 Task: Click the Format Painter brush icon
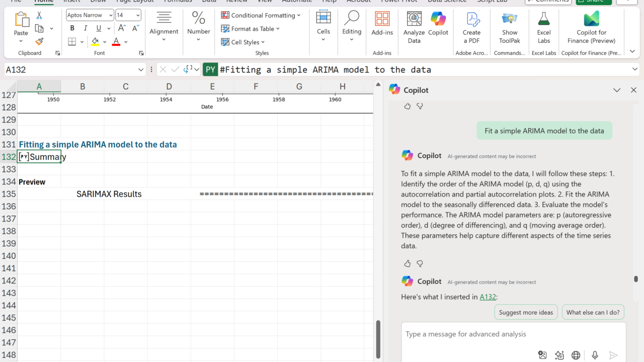click(x=39, y=42)
